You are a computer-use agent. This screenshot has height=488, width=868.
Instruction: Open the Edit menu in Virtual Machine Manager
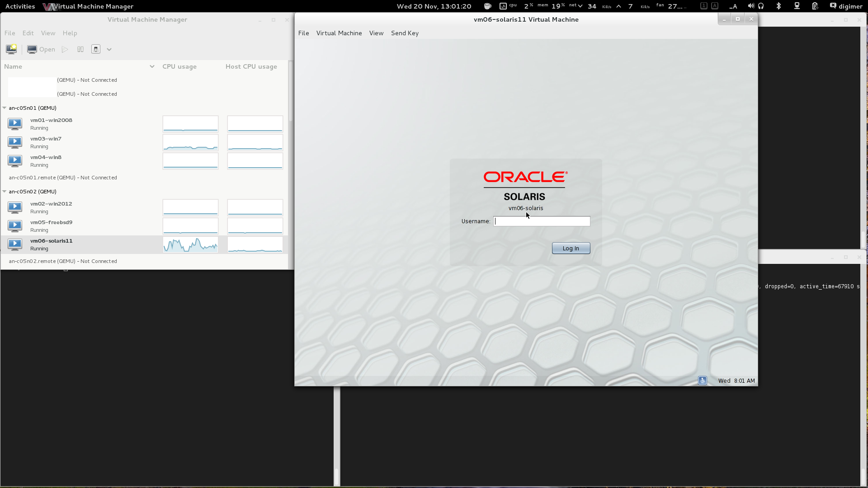tap(28, 33)
